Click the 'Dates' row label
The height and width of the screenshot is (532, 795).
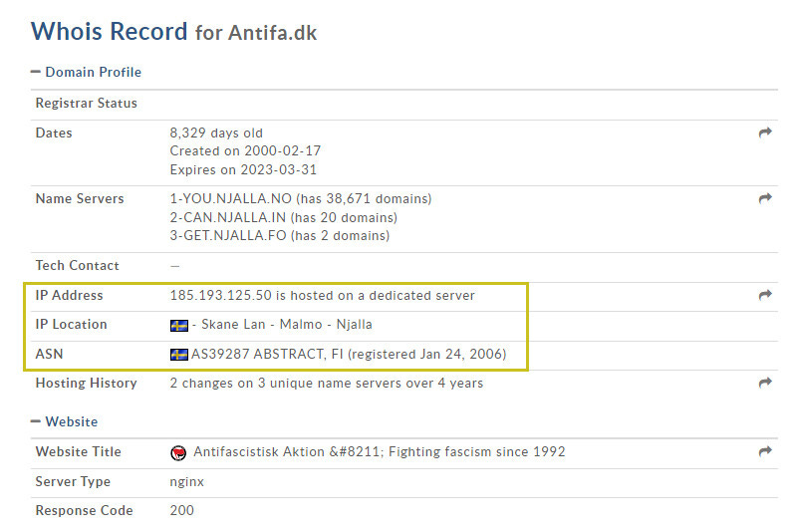click(x=54, y=133)
